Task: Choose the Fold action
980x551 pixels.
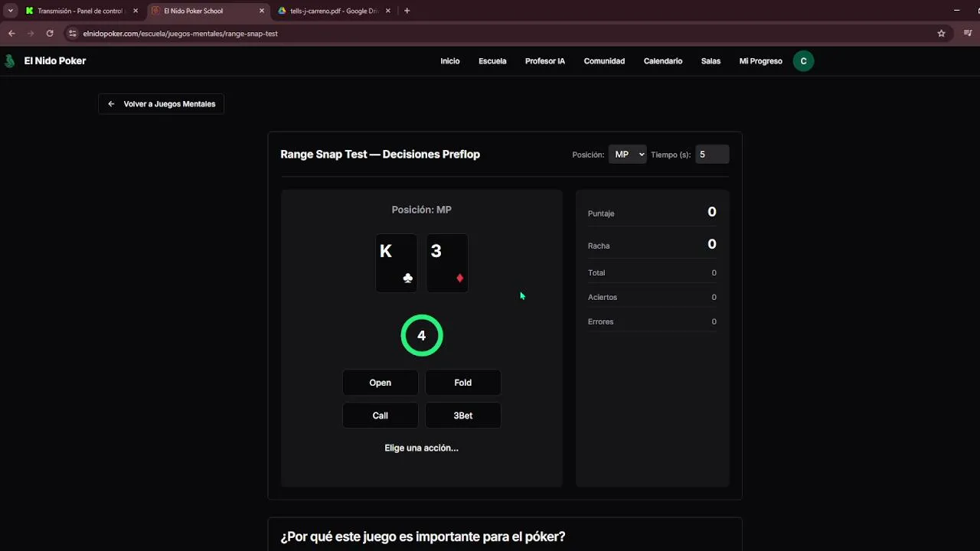Action: coord(463,383)
